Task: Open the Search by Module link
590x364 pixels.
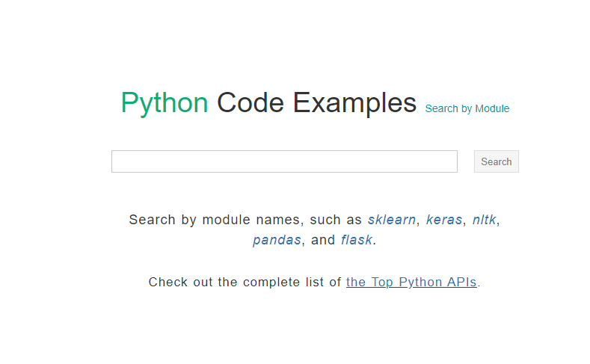Action: pyautogui.click(x=467, y=108)
